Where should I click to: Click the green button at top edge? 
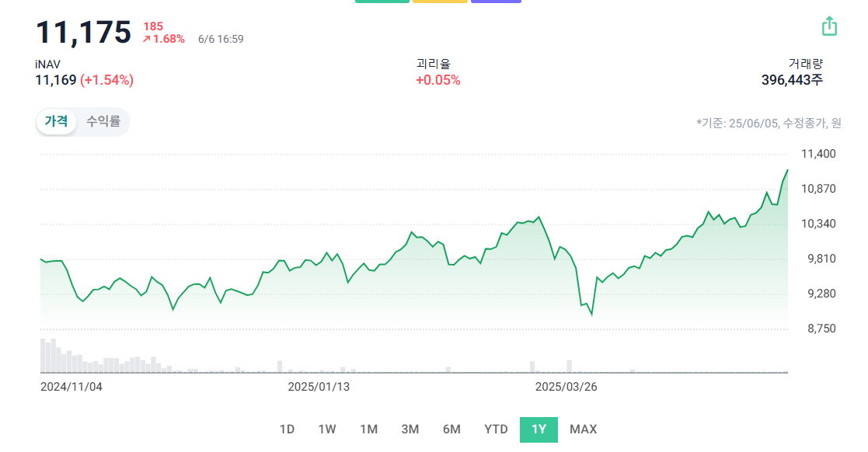point(382,2)
